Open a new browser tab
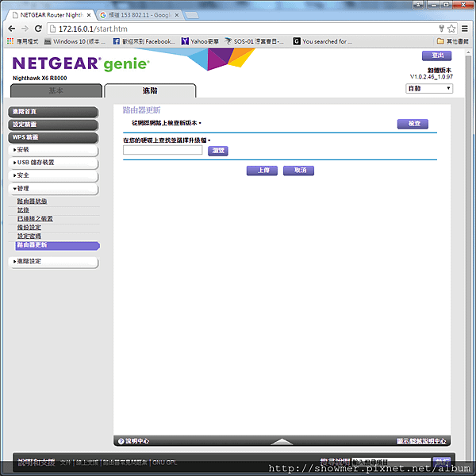The width and height of the screenshot is (476, 476). [x=192, y=15]
